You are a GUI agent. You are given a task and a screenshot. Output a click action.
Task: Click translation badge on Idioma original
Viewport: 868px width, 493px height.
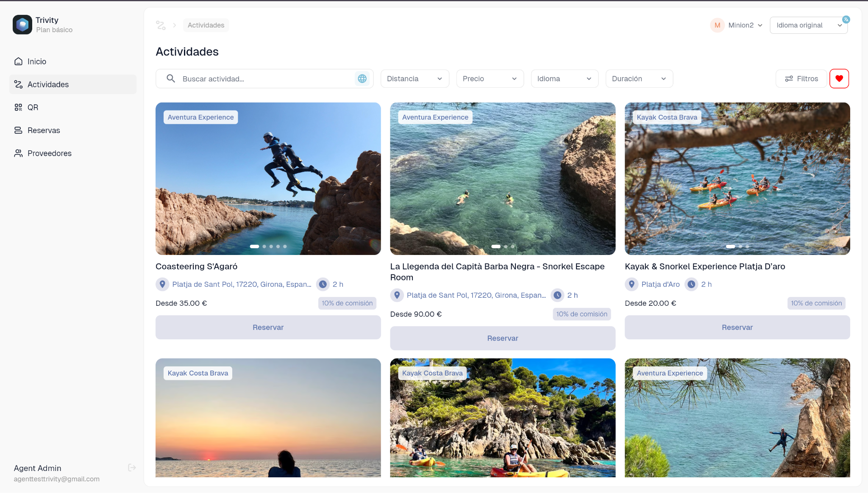click(x=846, y=19)
